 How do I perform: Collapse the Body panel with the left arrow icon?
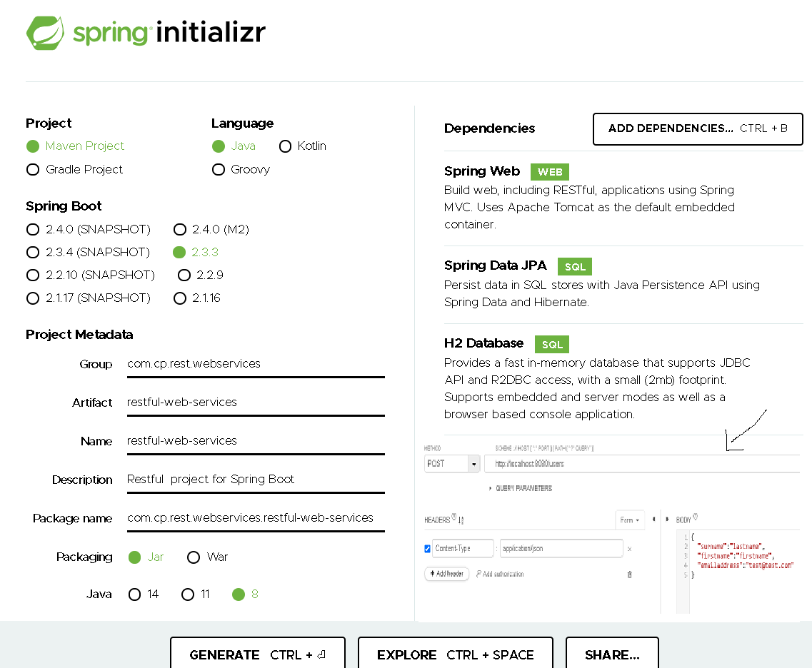653,519
